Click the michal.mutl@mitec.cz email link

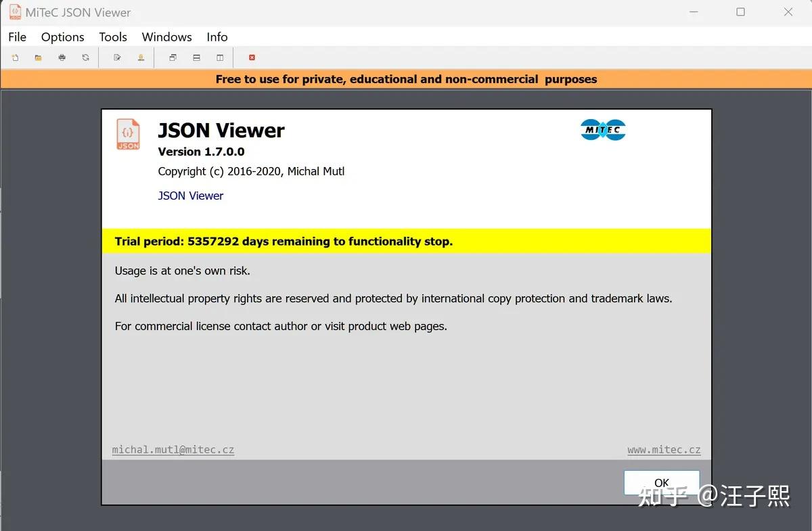(173, 449)
